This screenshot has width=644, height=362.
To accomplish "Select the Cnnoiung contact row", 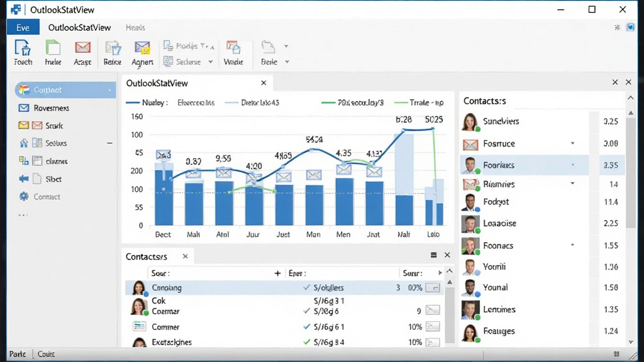I will tap(285, 288).
